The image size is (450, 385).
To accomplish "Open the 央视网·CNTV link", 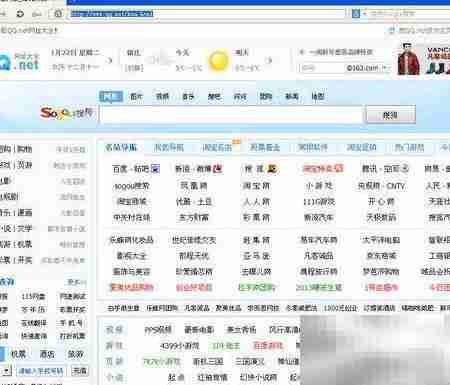I will click(381, 186).
